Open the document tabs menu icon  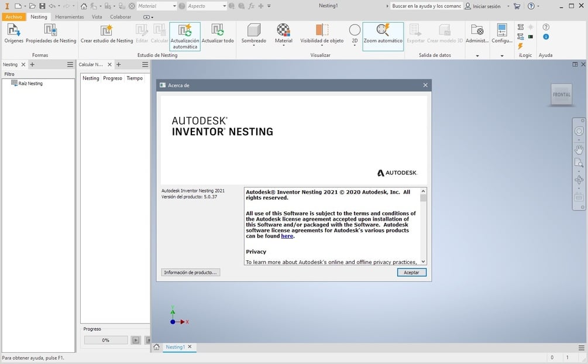(581, 348)
